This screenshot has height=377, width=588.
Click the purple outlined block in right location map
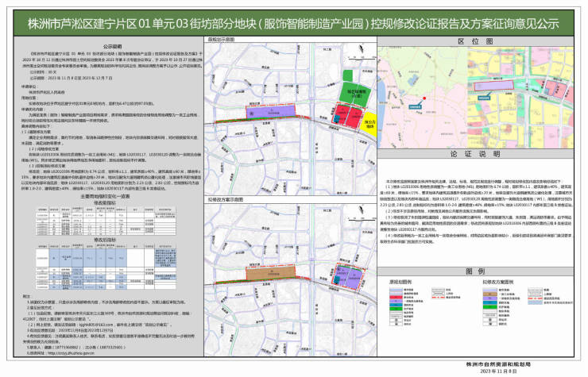[x=494, y=86]
